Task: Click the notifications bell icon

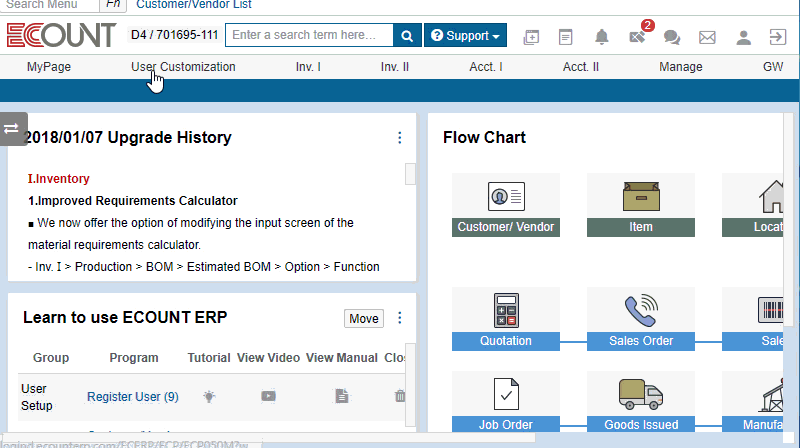Action: (602, 37)
